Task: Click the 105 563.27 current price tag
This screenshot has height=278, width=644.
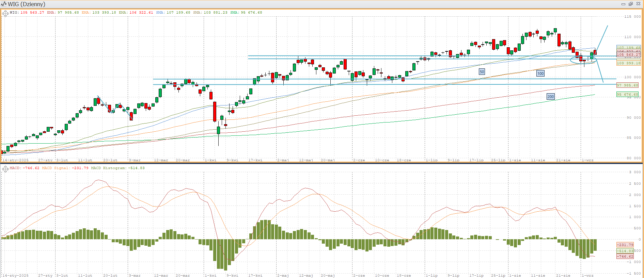Action: point(628,54)
